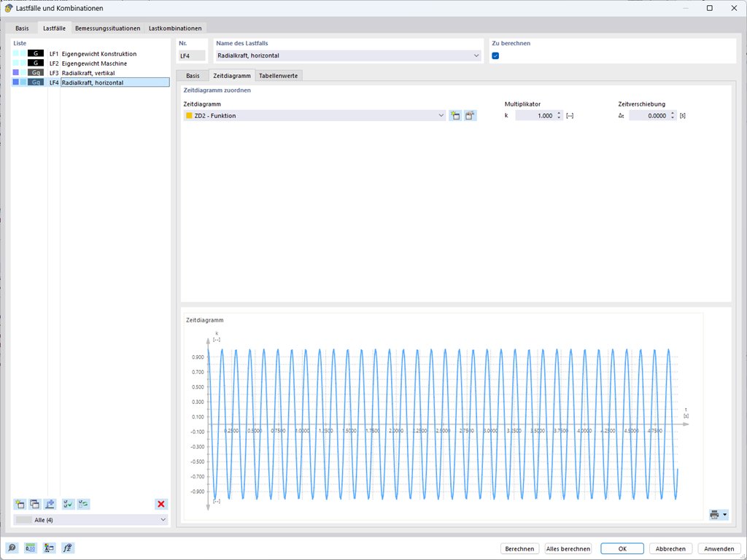Viewport: 747px width, 560px height.
Task: Click the yellow ZD2 diagram color swatch
Action: [189, 116]
